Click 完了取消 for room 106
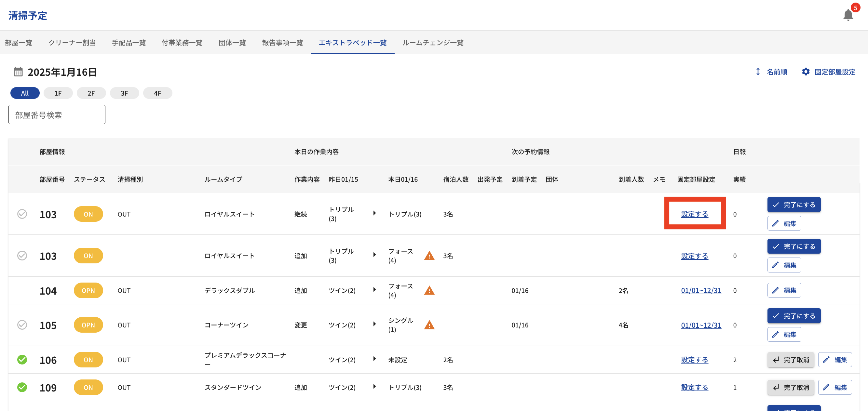 pos(791,360)
